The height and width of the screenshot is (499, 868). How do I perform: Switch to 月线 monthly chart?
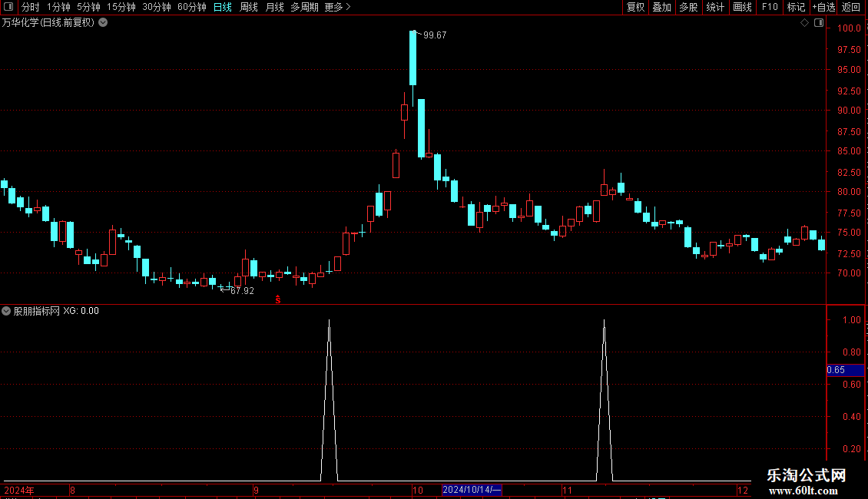(x=274, y=7)
